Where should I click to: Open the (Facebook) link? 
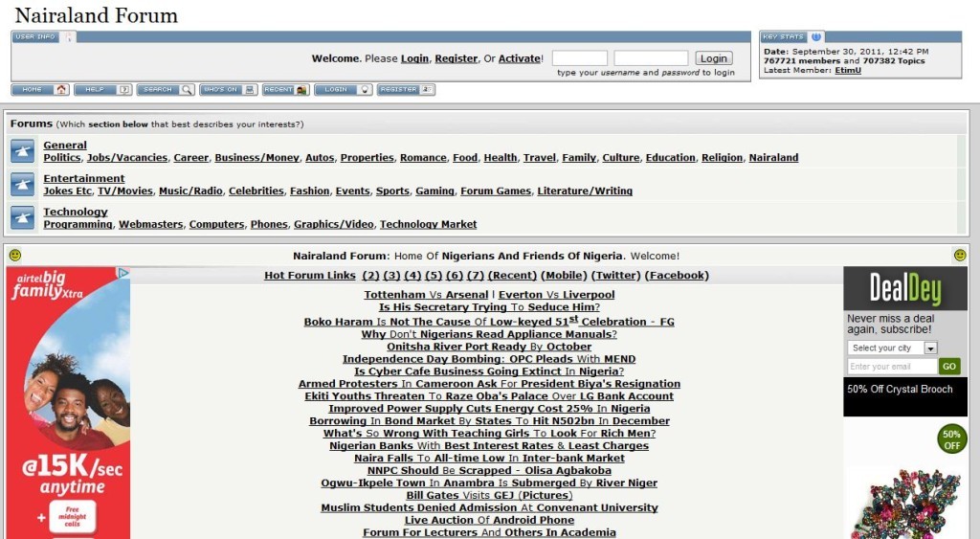[677, 275]
